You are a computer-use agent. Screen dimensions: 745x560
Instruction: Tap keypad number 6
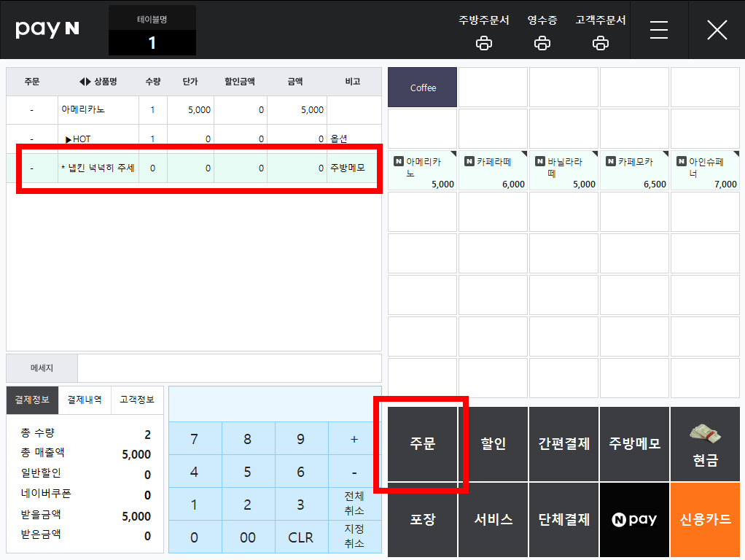[x=301, y=472]
